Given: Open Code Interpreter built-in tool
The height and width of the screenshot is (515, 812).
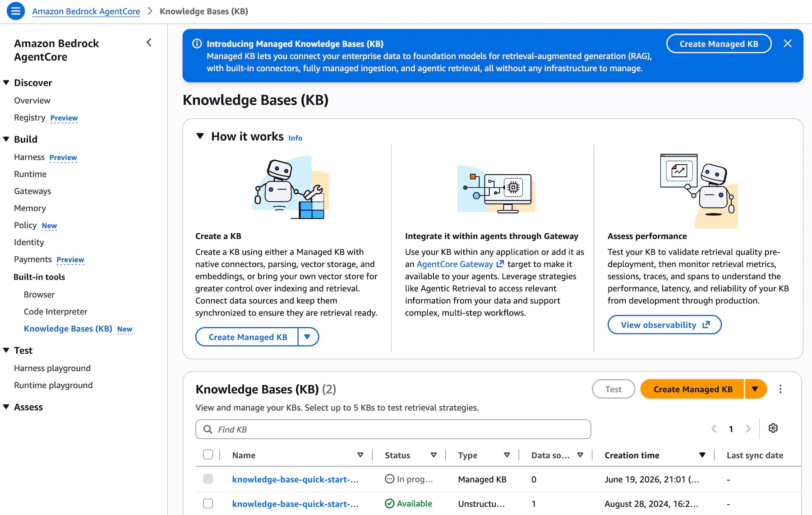Looking at the screenshot, I should pos(55,311).
